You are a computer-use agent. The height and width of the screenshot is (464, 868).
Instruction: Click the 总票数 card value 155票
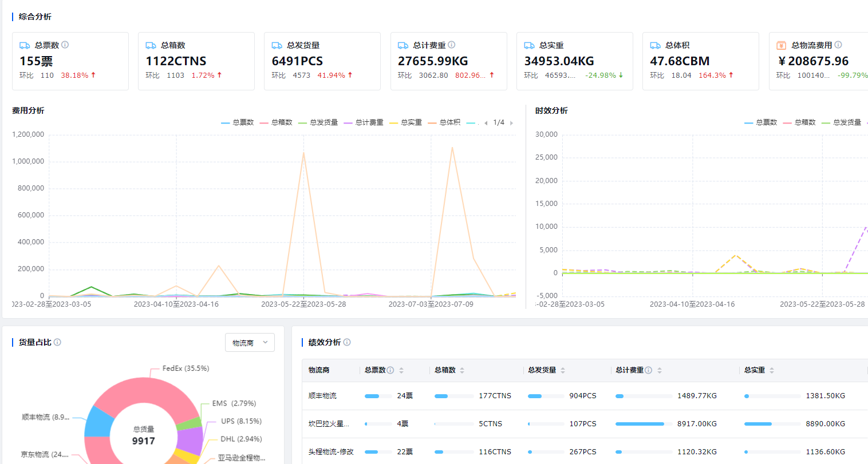click(x=36, y=61)
